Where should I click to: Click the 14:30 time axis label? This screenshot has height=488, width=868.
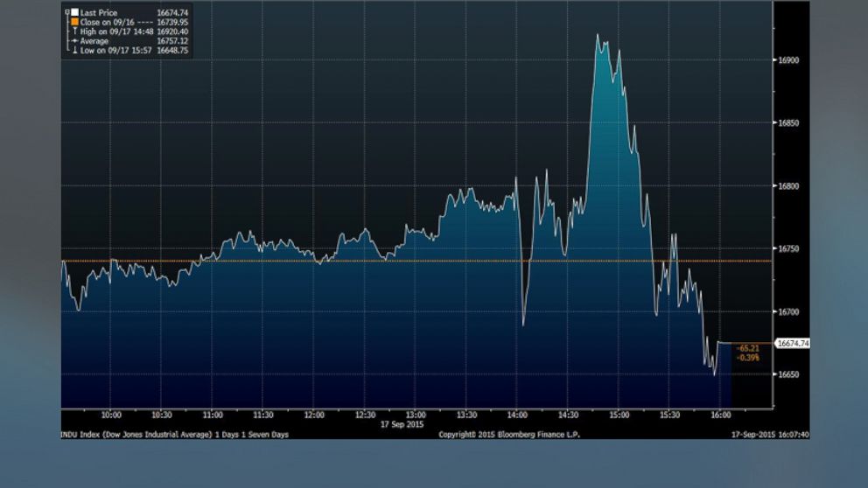568,415
